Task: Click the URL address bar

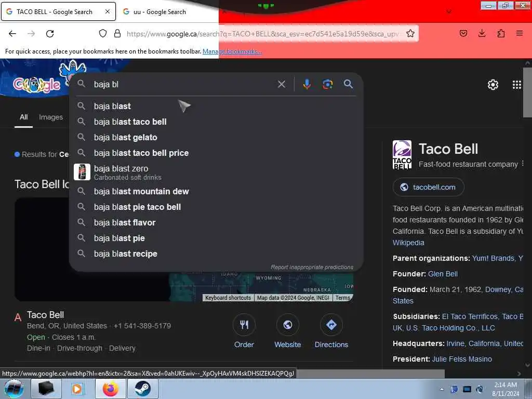Action: (x=262, y=34)
